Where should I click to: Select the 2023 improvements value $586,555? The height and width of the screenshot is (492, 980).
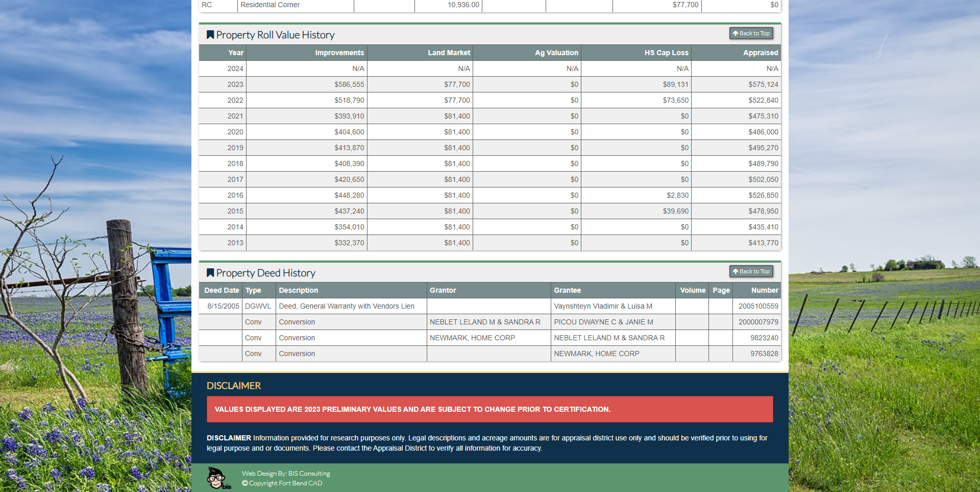point(349,84)
